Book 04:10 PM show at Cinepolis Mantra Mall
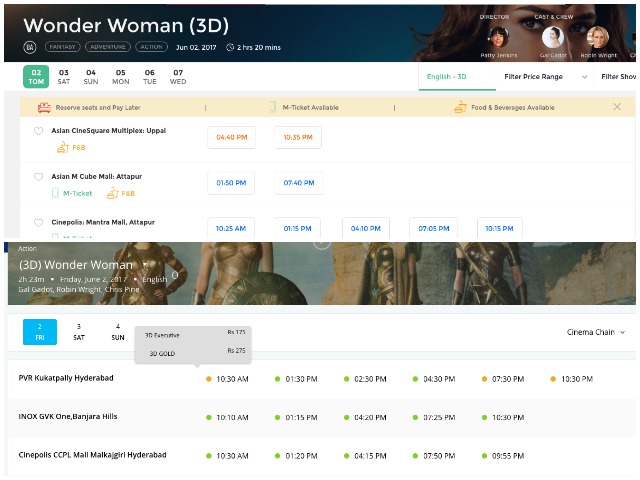 (x=366, y=228)
